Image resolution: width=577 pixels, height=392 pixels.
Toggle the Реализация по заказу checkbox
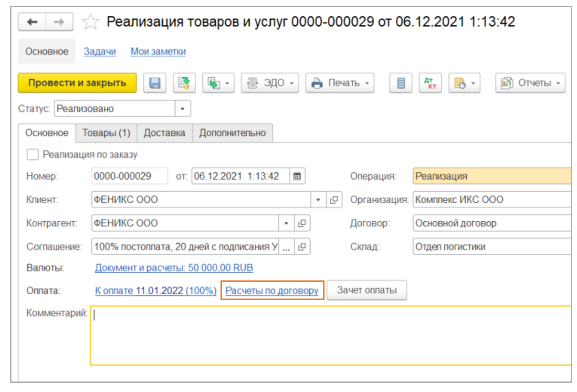point(32,155)
